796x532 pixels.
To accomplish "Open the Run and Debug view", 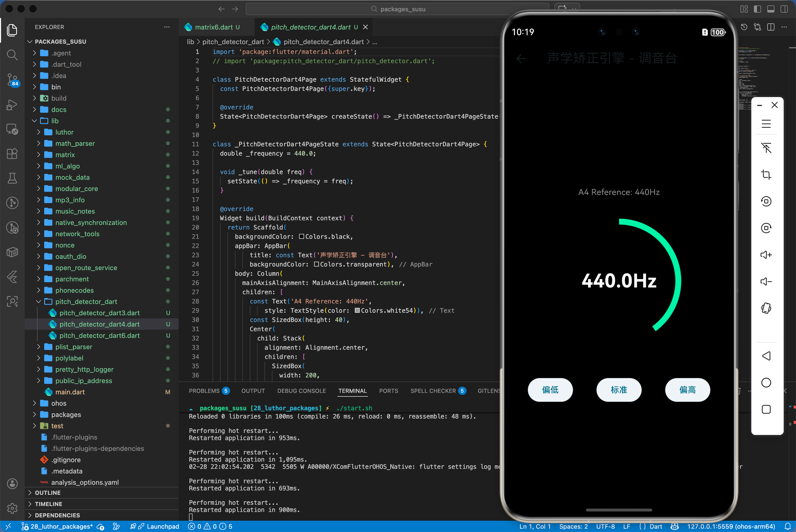I will (12, 105).
